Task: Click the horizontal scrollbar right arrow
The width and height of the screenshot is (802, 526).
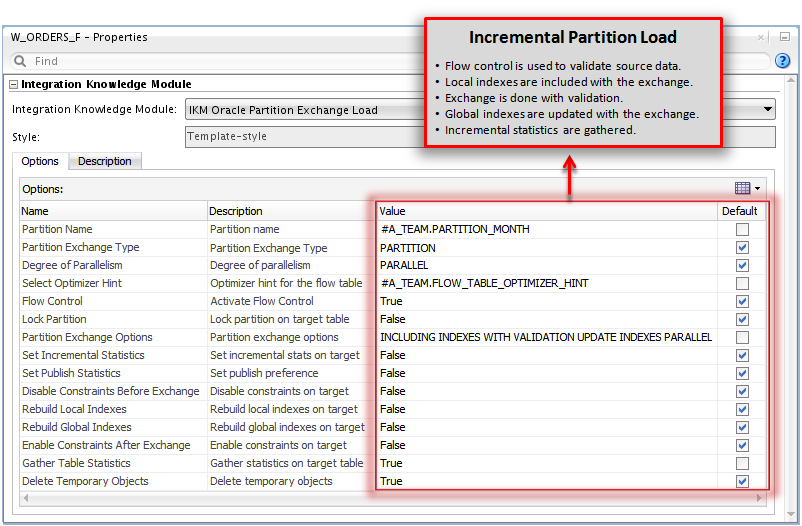Action: (x=759, y=498)
